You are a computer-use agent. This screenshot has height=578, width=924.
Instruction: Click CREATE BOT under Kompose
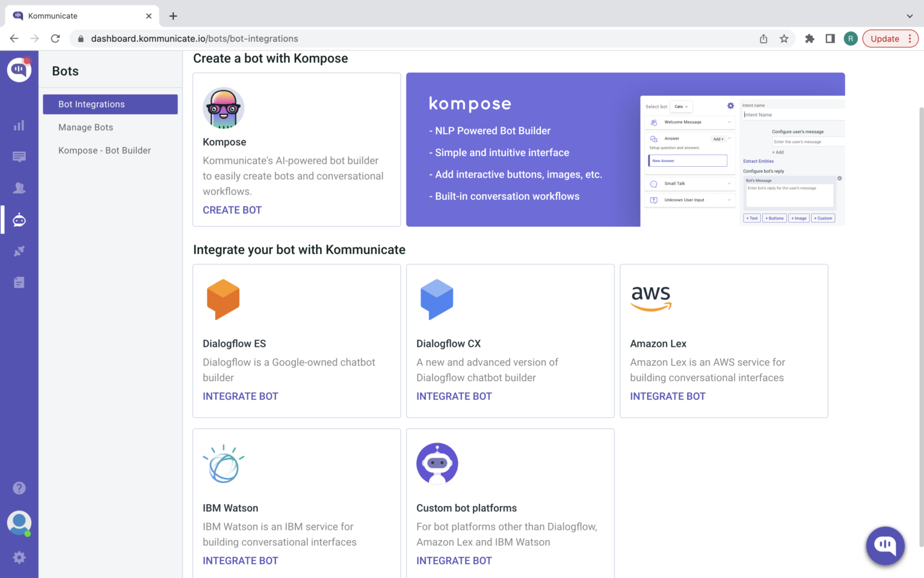(232, 210)
